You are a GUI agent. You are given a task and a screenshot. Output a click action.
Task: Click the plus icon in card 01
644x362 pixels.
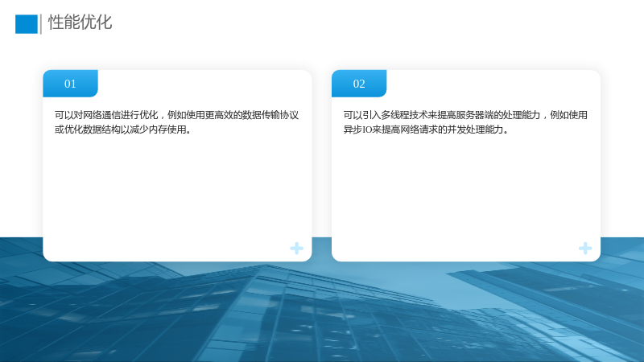296,249
